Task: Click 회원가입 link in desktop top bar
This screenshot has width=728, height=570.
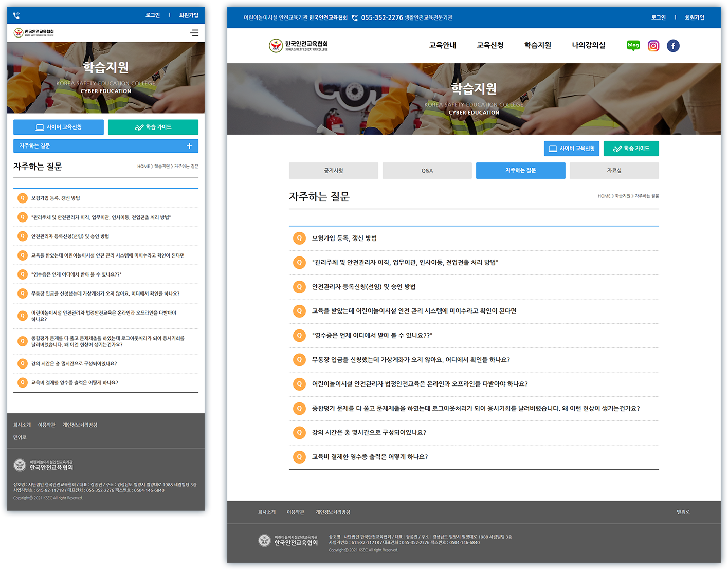Action: 694,17
